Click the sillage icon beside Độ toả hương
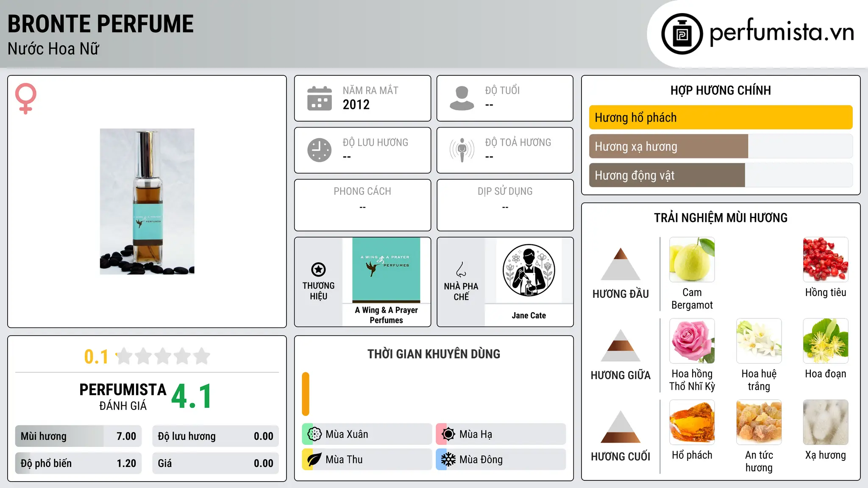Viewport: 868px width, 488px height. 462,150
